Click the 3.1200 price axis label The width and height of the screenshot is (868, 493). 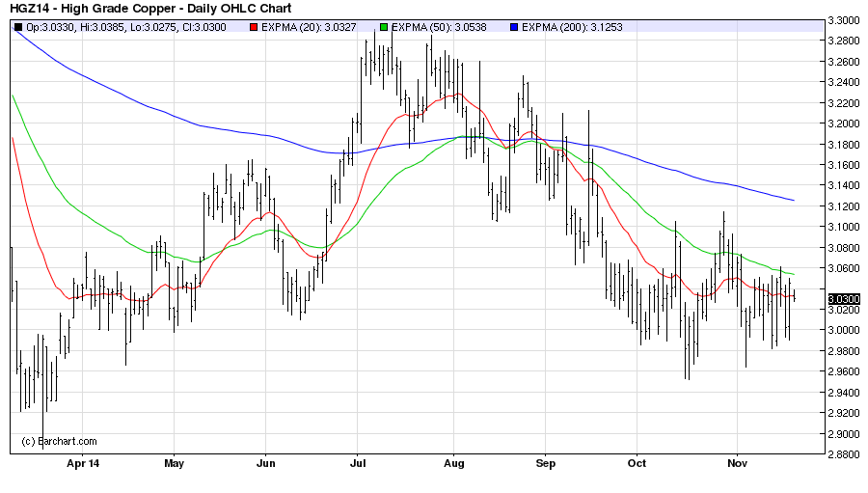(x=844, y=206)
